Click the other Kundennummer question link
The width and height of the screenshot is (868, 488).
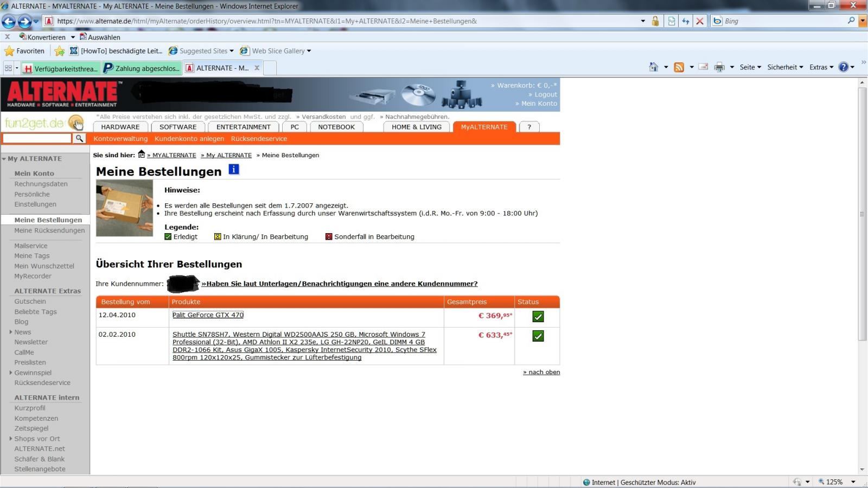click(340, 284)
